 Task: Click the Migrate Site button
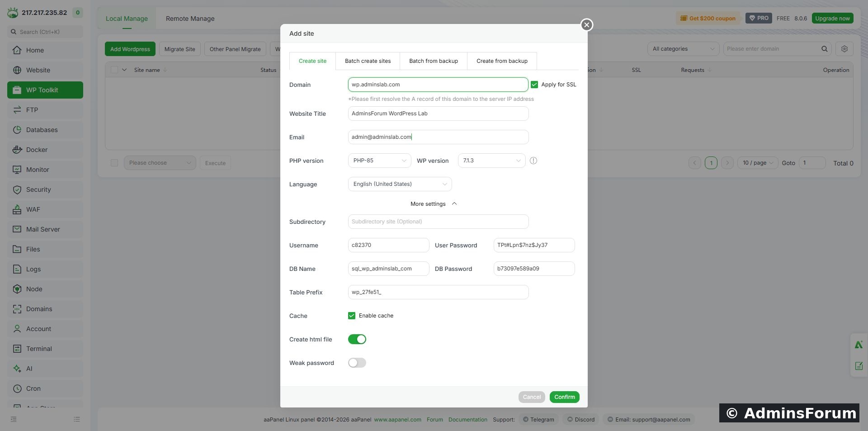180,49
